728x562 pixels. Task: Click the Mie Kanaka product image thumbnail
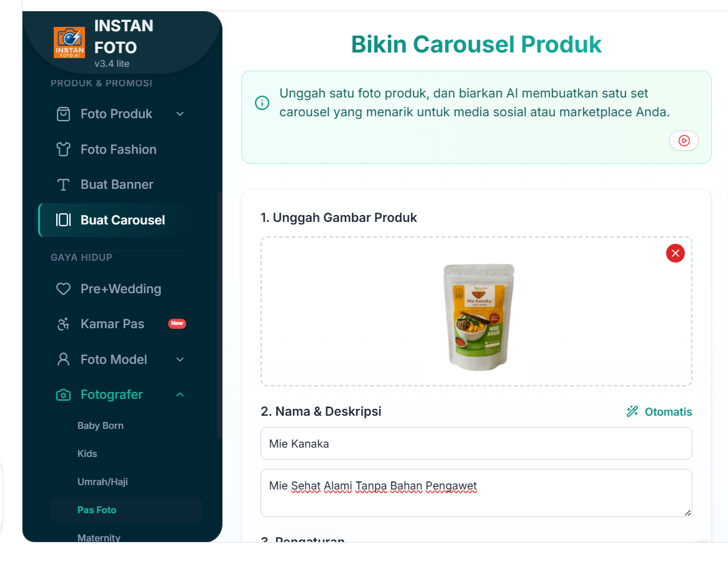[479, 317]
